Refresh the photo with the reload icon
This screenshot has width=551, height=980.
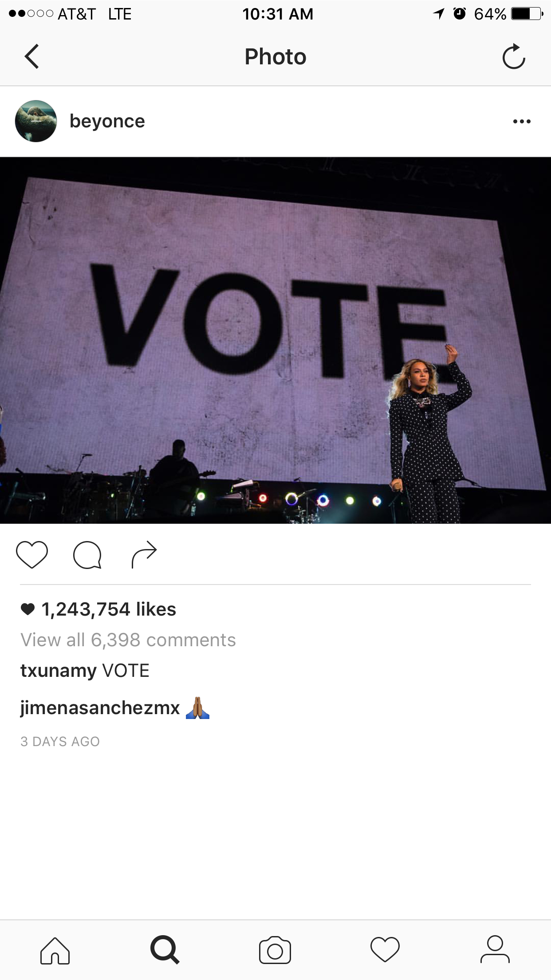[x=514, y=56]
